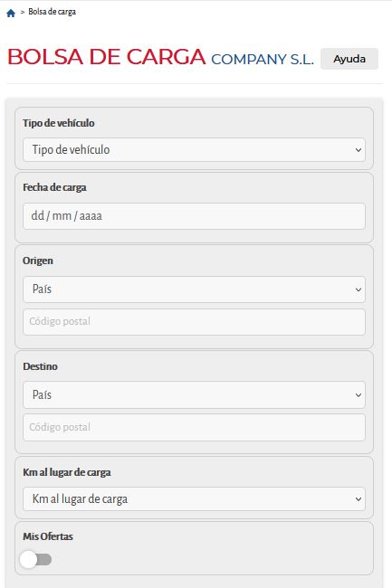Image resolution: width=392 pixels, height=588 pixels.
Task: Go to the home page icon
Action: (x=11, y=14)
